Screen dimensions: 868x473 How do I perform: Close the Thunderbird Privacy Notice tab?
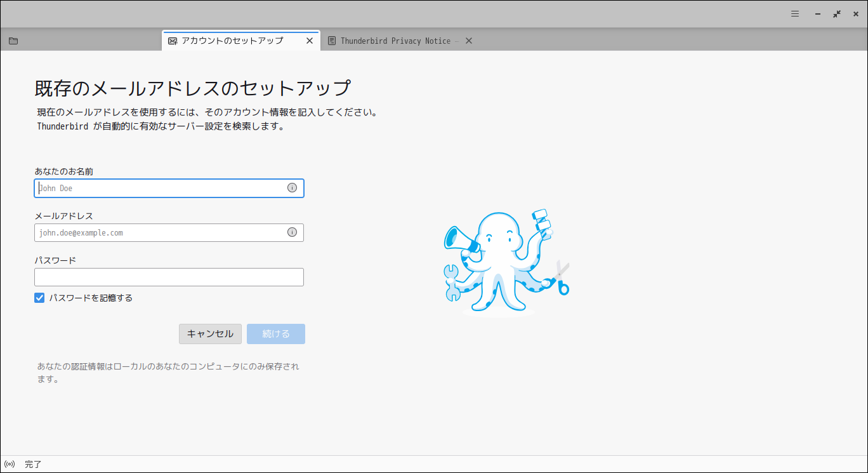click(469, 41)
